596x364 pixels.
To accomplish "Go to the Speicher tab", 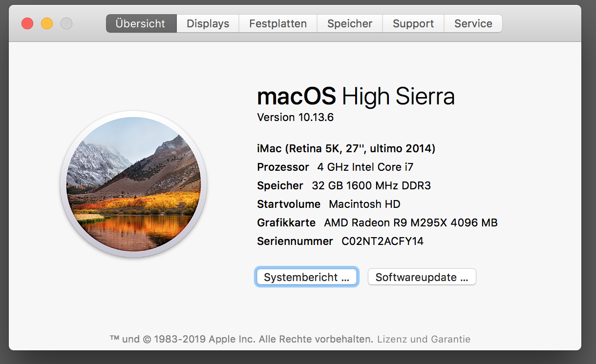I will (x=350, y=23).
